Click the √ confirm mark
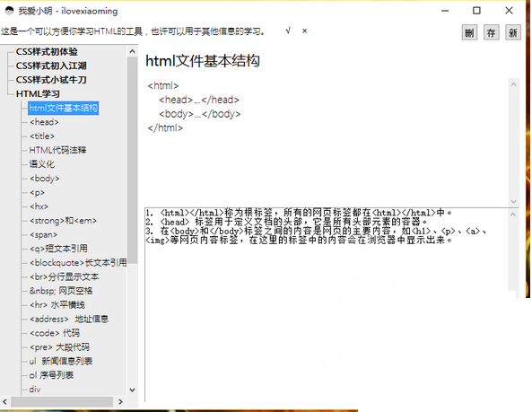The width and height of the screenshot is (532, 412). [288, 31]
